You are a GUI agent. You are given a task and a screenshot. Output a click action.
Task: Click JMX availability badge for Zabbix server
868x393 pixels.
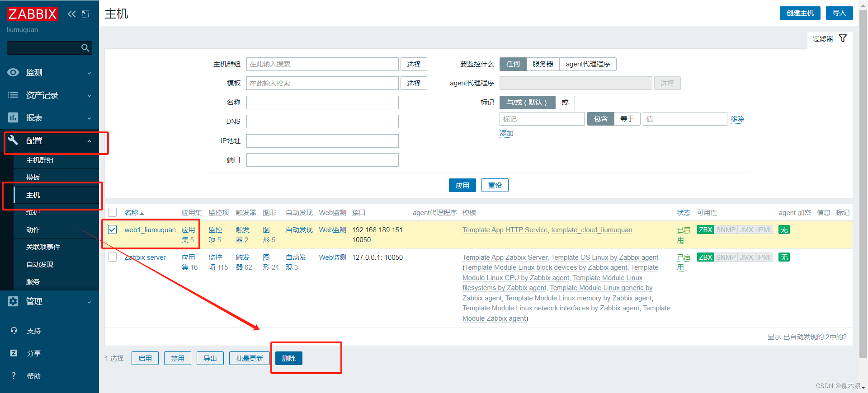click(x=746, y=257)
